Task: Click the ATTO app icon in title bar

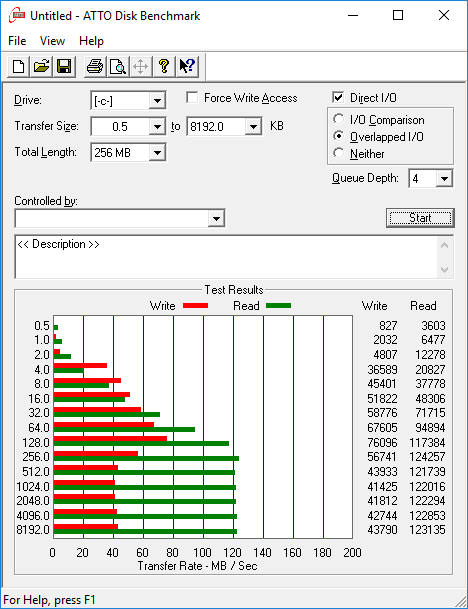Action: 17,16
